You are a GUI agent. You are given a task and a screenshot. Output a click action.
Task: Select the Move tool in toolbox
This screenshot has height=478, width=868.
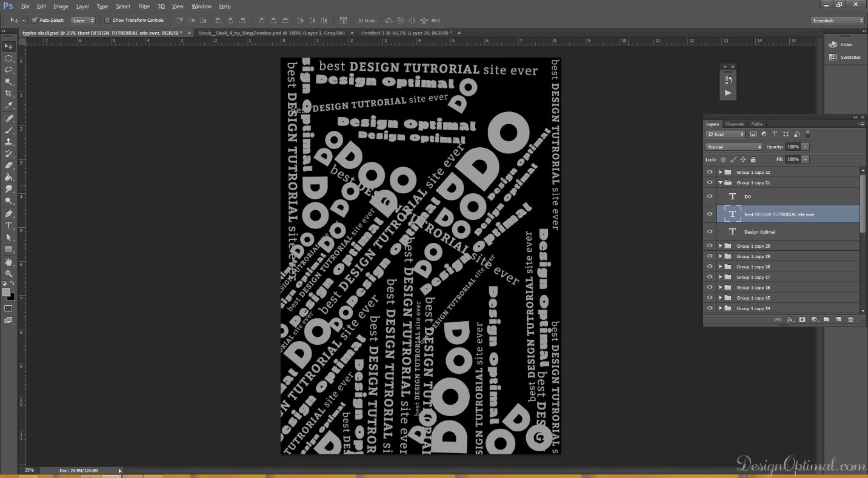click(x=8, y=47)
